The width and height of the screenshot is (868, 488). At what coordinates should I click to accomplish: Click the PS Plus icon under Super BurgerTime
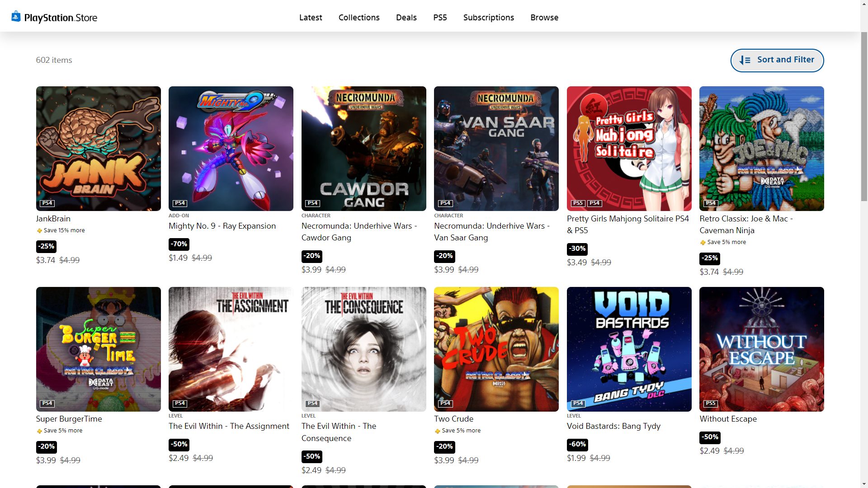tap(39, 431)
